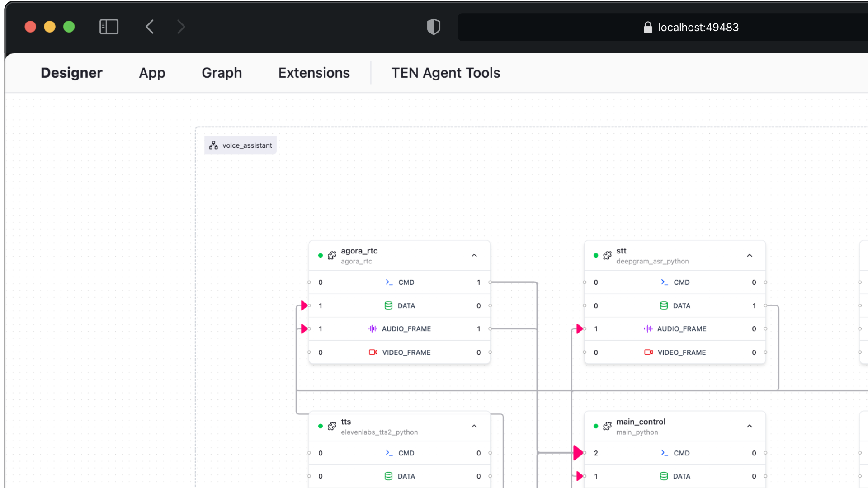
Task: Click the VIDEO_FRAME camera icon in stt
Action: click(648, 352)
